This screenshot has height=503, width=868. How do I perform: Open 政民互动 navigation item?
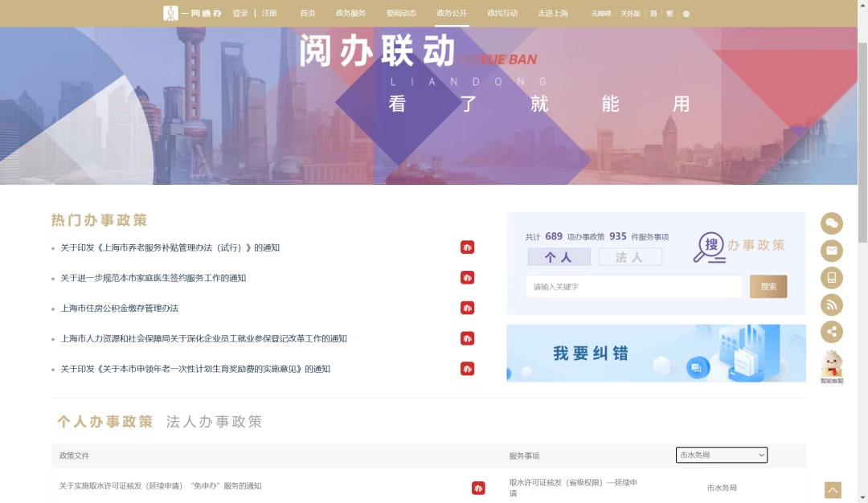(502, 14)
